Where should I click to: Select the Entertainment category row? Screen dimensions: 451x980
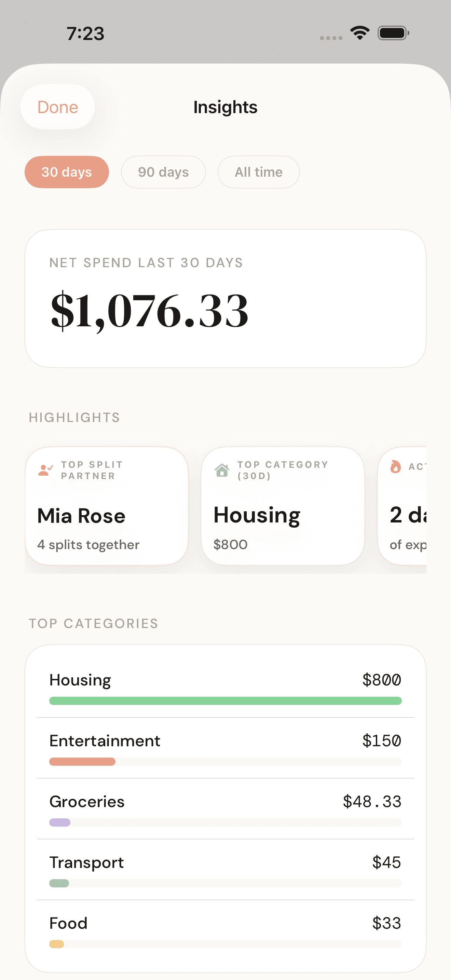tap(225, 748)
